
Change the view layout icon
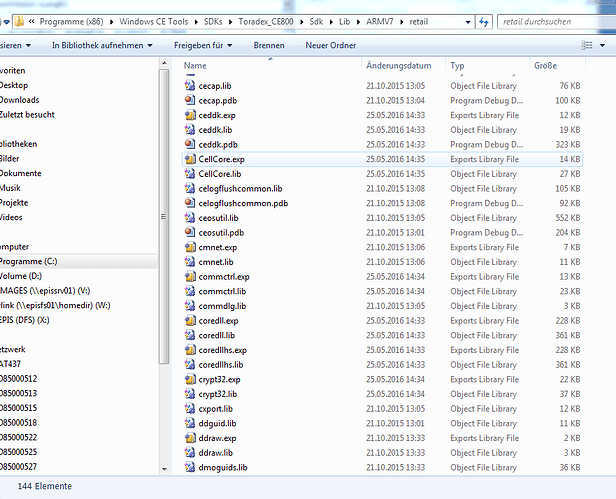[x=587, y=46]
